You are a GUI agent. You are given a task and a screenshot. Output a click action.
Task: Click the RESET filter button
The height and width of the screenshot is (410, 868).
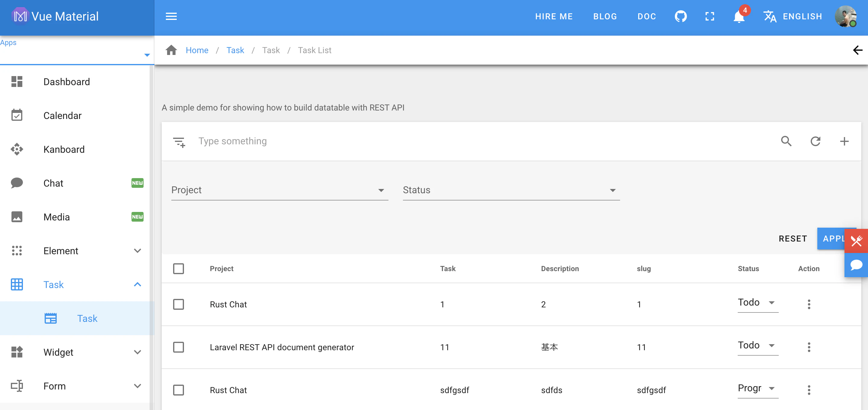(x=793, y=239)
